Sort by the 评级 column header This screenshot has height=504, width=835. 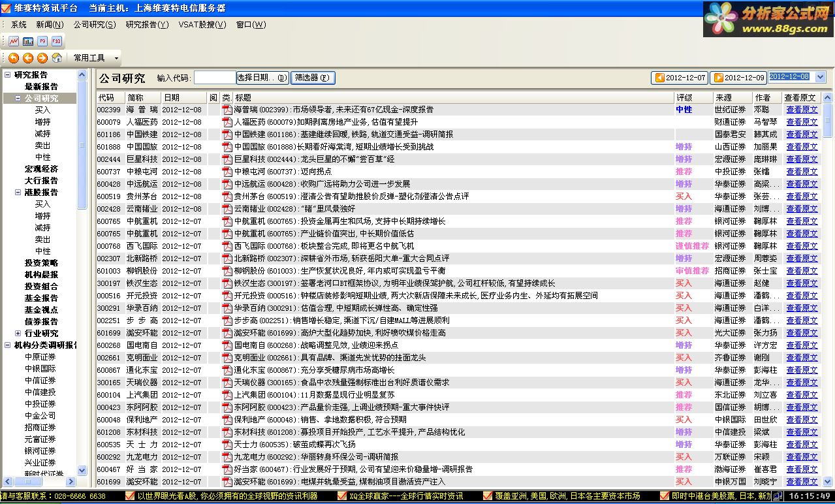[693, 97]
